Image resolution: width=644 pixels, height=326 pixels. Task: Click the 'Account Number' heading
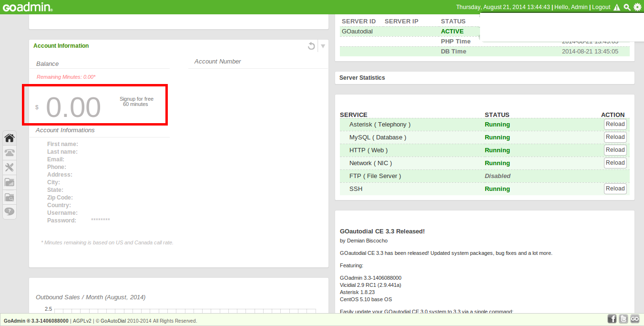217,62
